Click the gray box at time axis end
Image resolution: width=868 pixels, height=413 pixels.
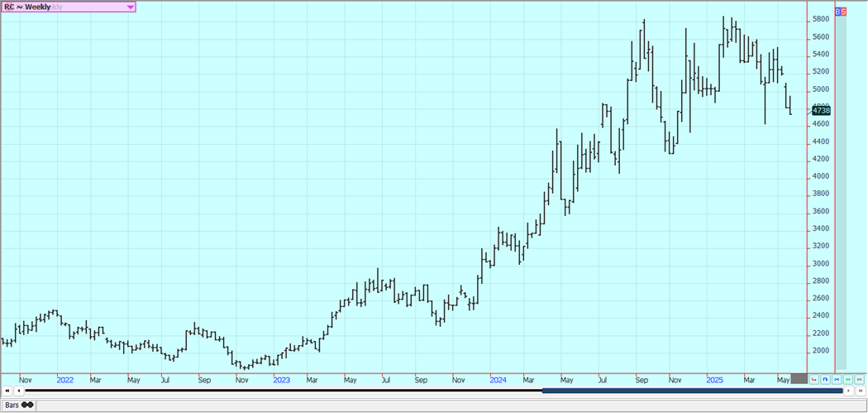(x=799, y=379)
